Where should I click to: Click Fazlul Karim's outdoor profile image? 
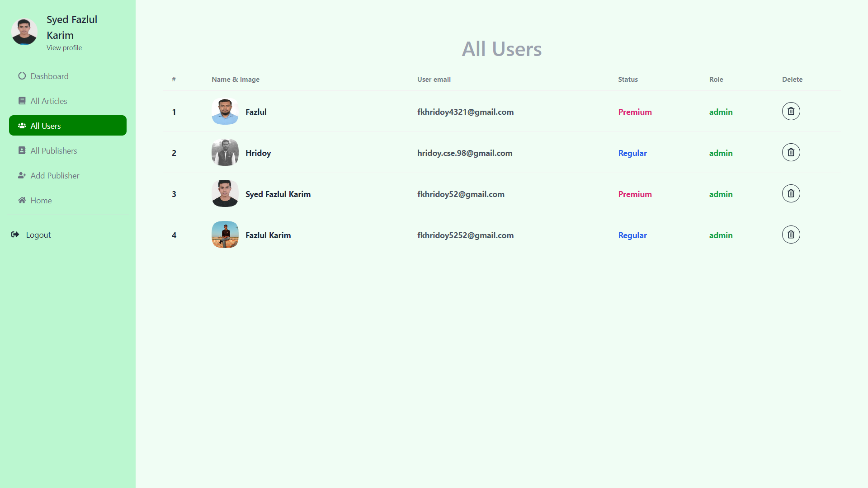coord(225,235)
